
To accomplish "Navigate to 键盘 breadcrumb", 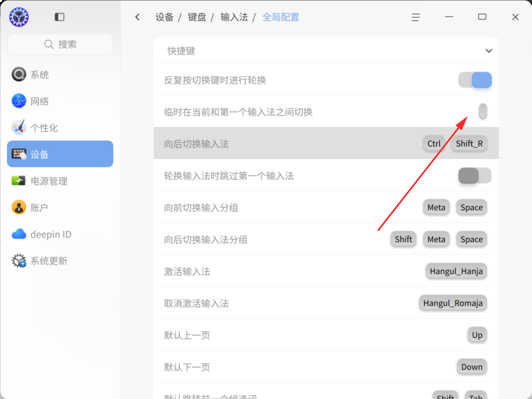I will 197,17.
